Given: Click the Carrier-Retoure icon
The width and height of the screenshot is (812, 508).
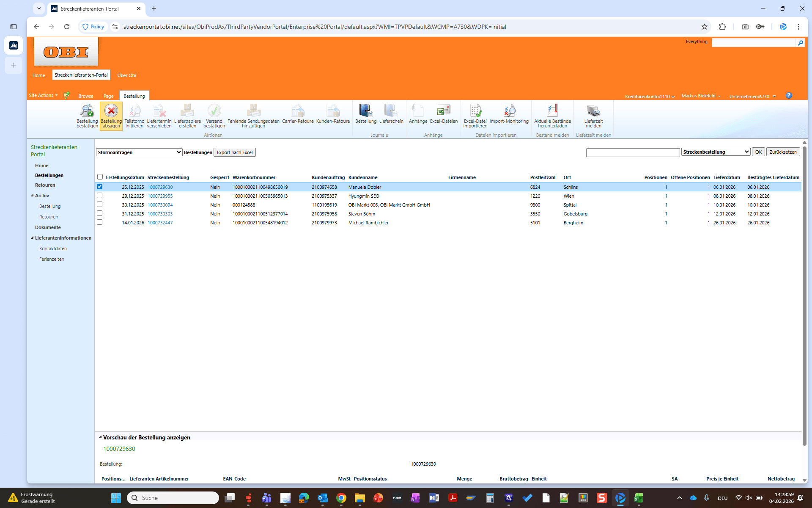Looking at the screenshot, I should pyautogui.click(x=298, y=113).
